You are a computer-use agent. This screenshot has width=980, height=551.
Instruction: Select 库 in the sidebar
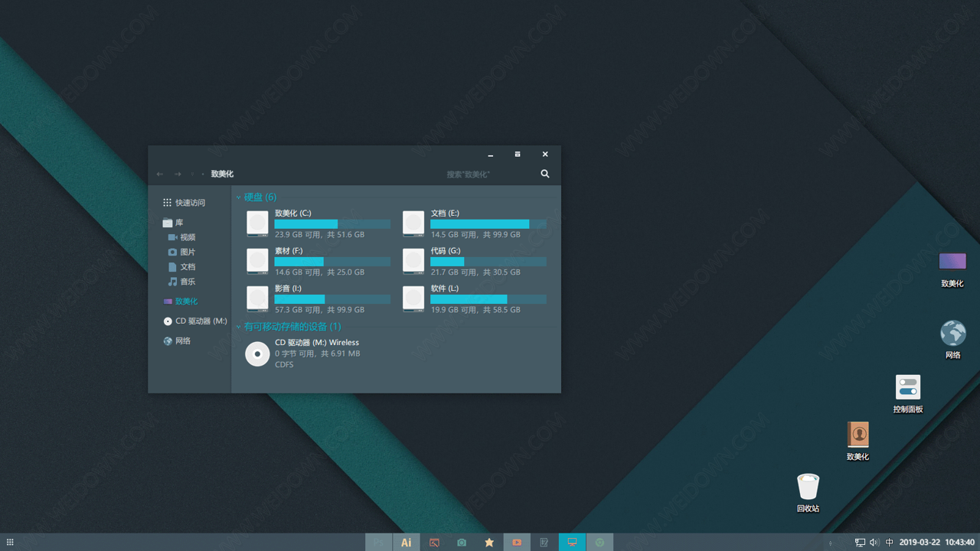coord(173,223)
